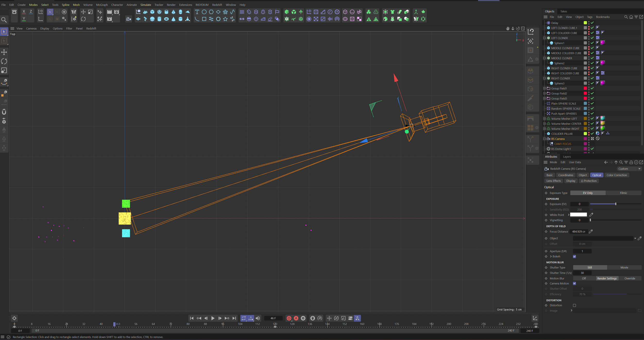Click the Play Forward button
This screenshot has height=340, width=644.
(213, 318)
